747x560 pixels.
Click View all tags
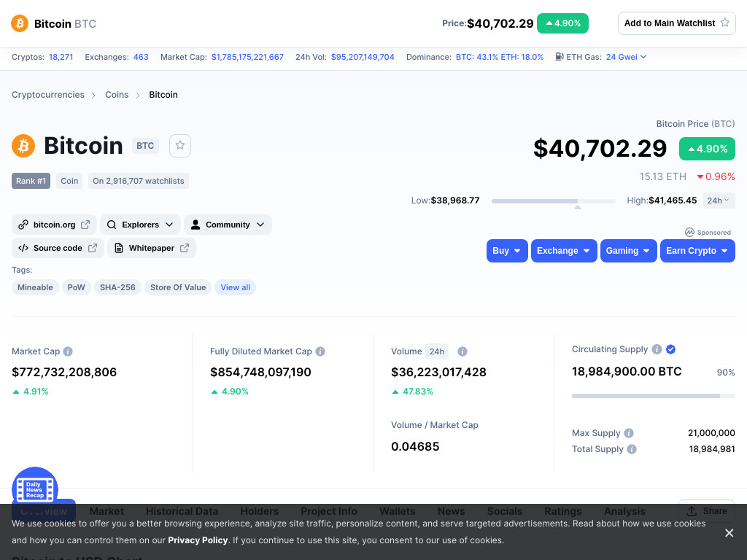pyautogui.click(x=236, y=287)
